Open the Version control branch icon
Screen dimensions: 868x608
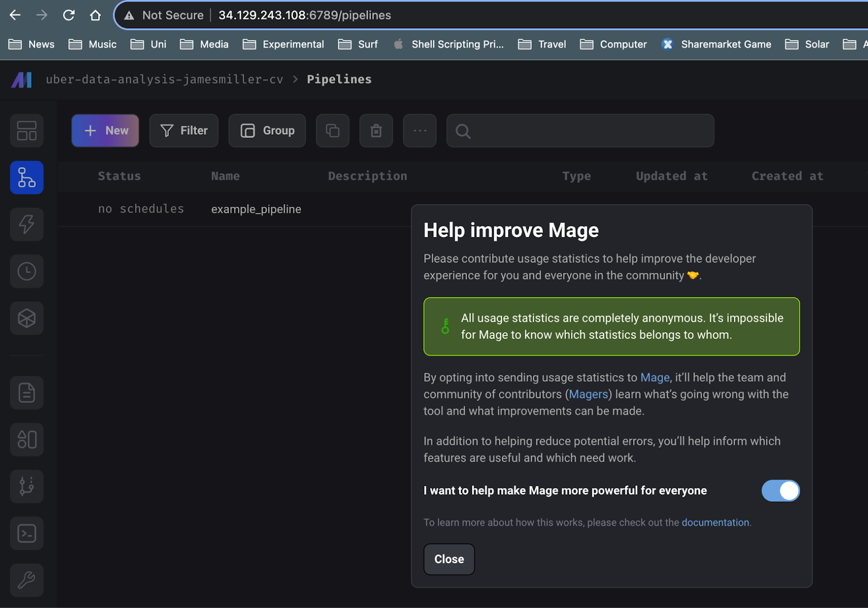(x=27, y=486)
